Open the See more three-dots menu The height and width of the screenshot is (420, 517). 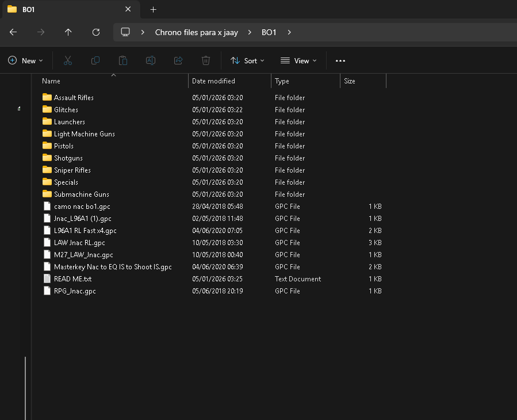click(x=340, y=60)
